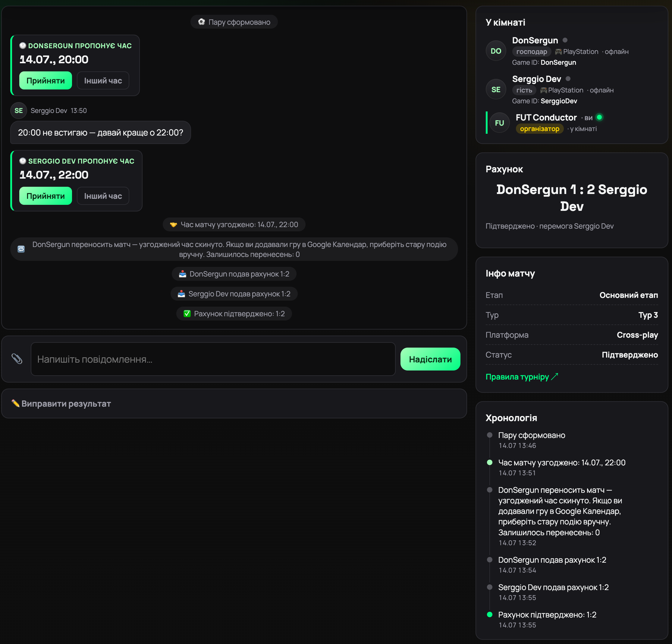Send the message with Надіслати
The image size is (672, 644).
(430, 359)
